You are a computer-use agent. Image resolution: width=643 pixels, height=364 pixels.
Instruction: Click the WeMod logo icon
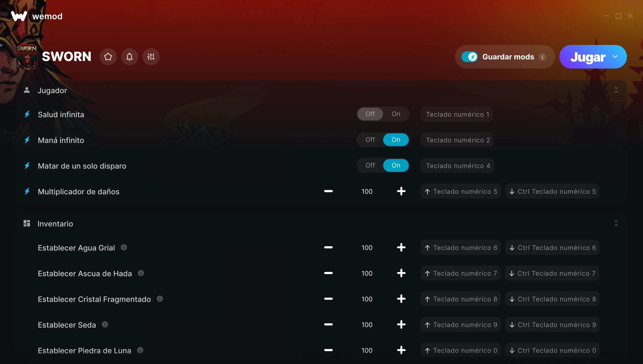19,16
